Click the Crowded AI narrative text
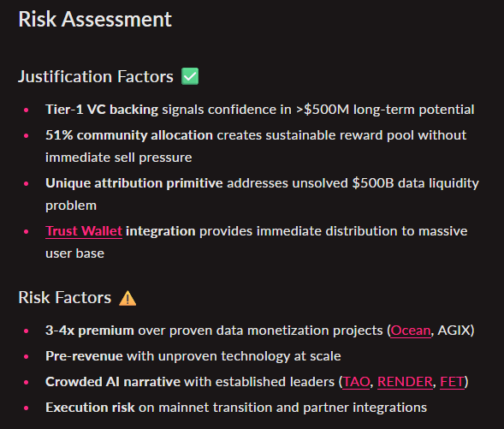The width and height of the screenshot is (504, 429). click(x=113, y=382)
